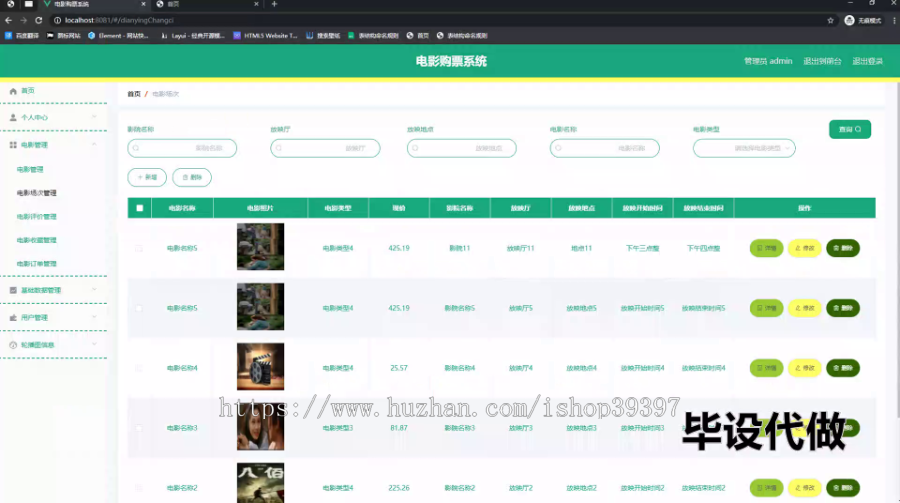
Task: Open the movie photo in the 影院11 row
Action: point(260,246)
